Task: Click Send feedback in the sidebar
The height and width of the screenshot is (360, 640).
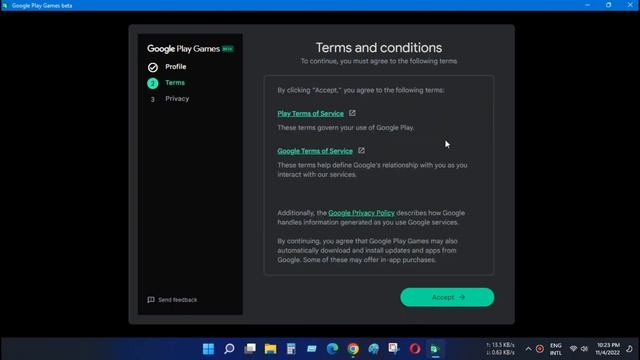Action: point(172,300)
